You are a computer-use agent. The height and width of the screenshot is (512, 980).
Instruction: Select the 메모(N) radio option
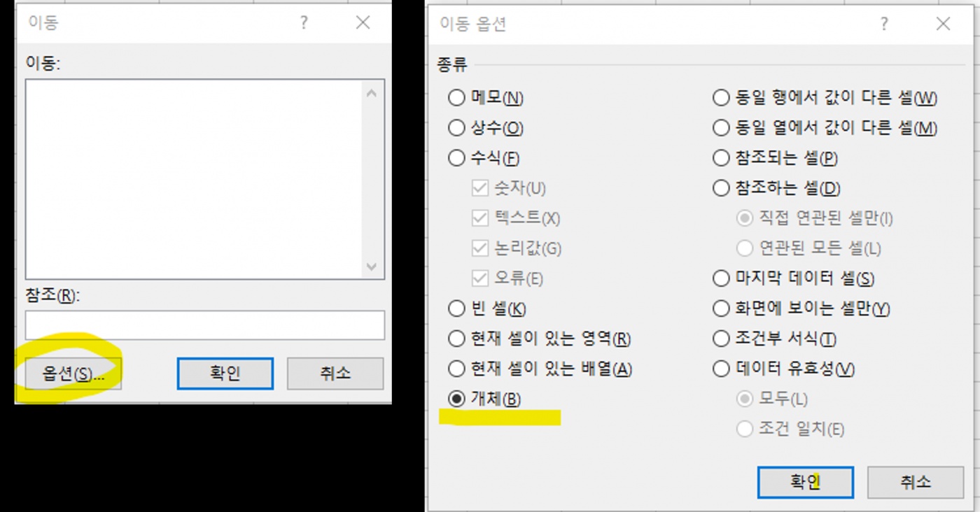point(456,98)
